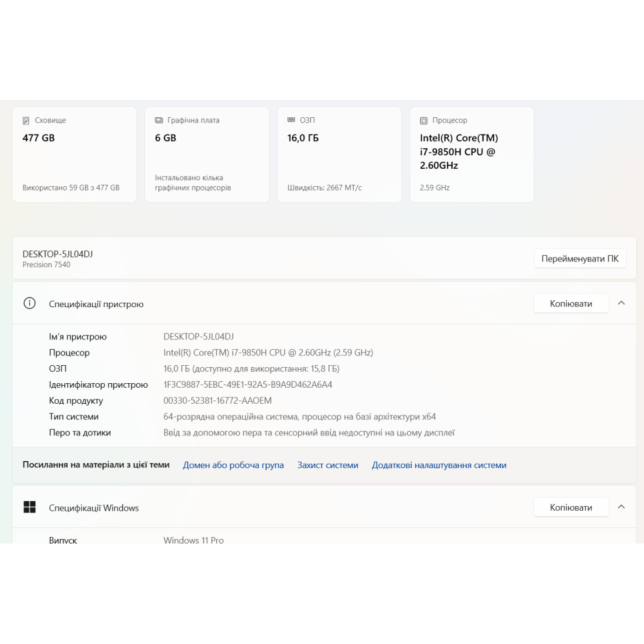Click Копіювати for Windows specifications
Screen dimensions: 644x644
pyautogui.click(x=571, y=507)
